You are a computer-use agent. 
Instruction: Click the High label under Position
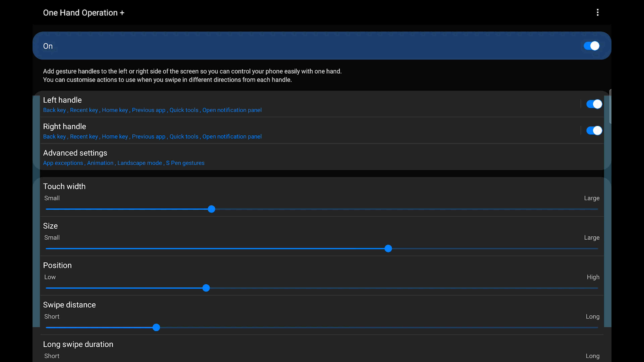point(593,277)
